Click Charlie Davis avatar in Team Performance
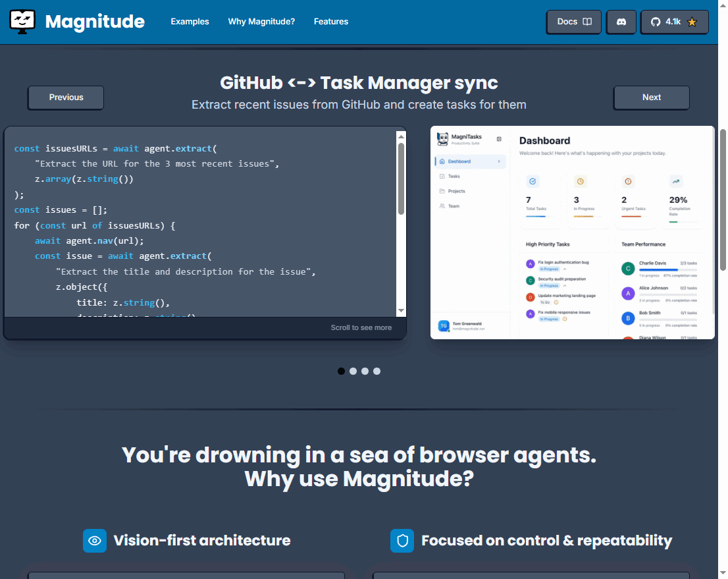The width and height of the screenshot is (728, 579). tap(628, 269)
